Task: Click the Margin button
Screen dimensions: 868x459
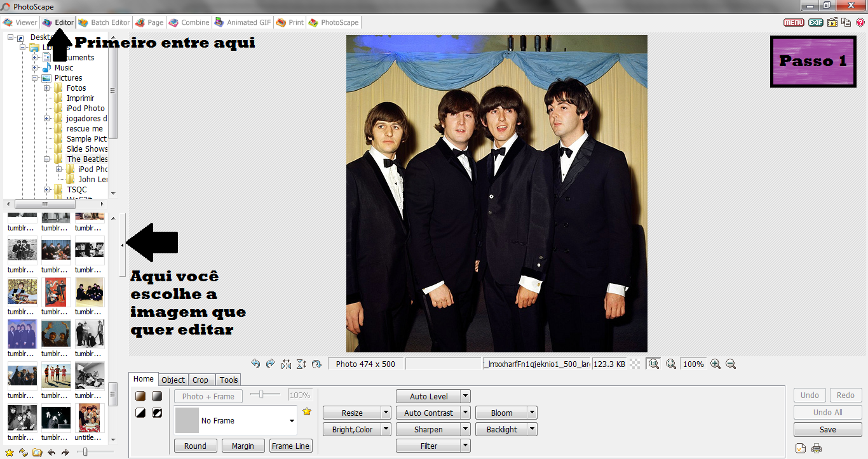Action: point(243,446)
